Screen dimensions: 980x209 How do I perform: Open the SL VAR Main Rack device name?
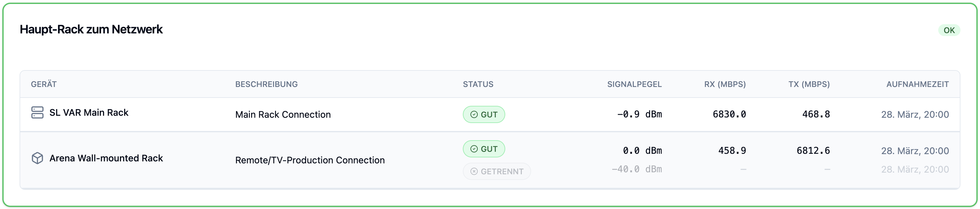[x=89, y=113]
